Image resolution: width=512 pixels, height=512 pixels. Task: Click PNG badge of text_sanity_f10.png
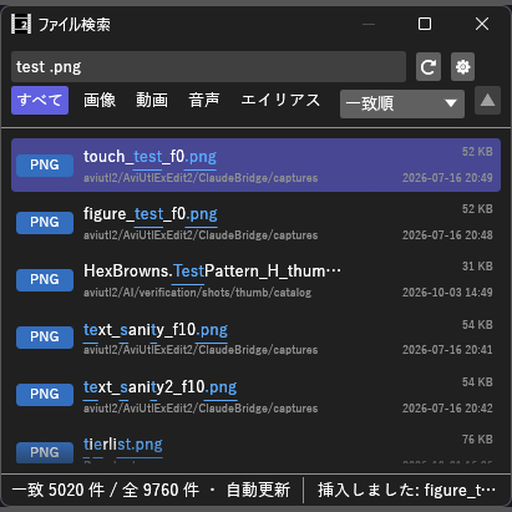(x=45, y=337)
